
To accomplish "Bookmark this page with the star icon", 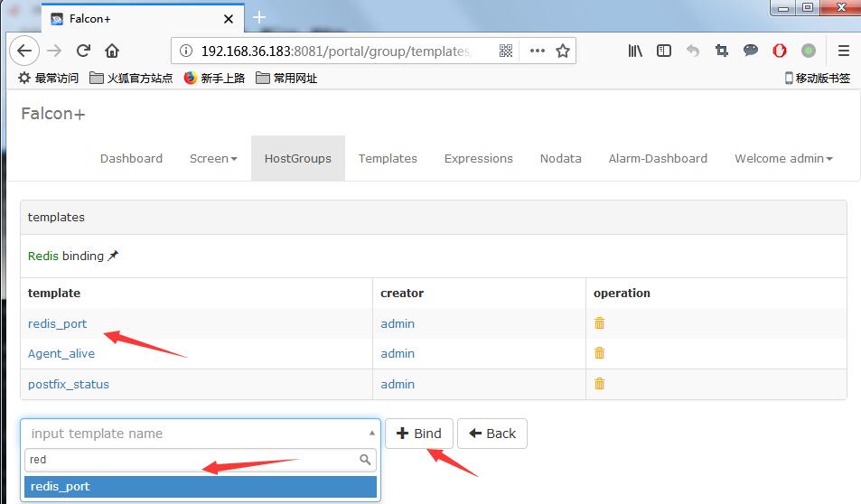I will coord(563,51).
